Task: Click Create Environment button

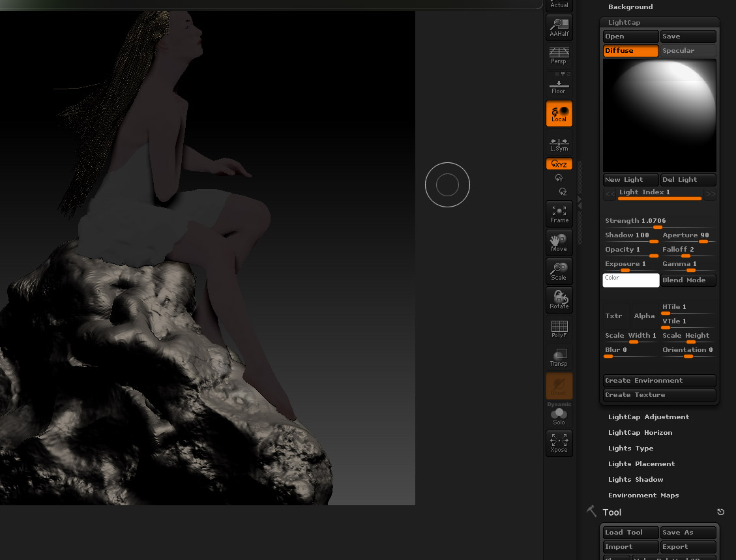Action: tap(660, 381)
